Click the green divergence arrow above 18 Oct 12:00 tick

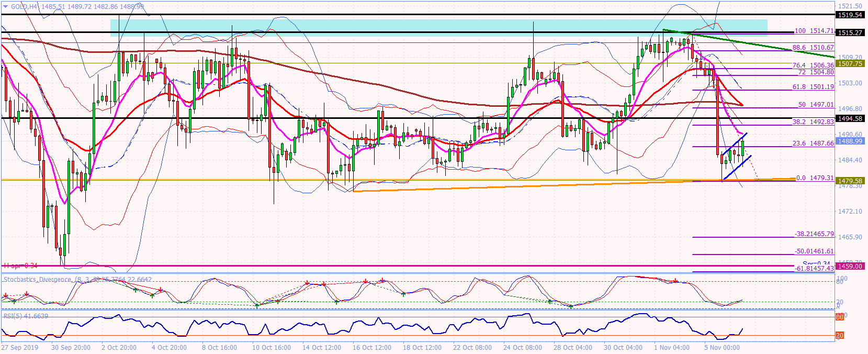coord(403,294)
